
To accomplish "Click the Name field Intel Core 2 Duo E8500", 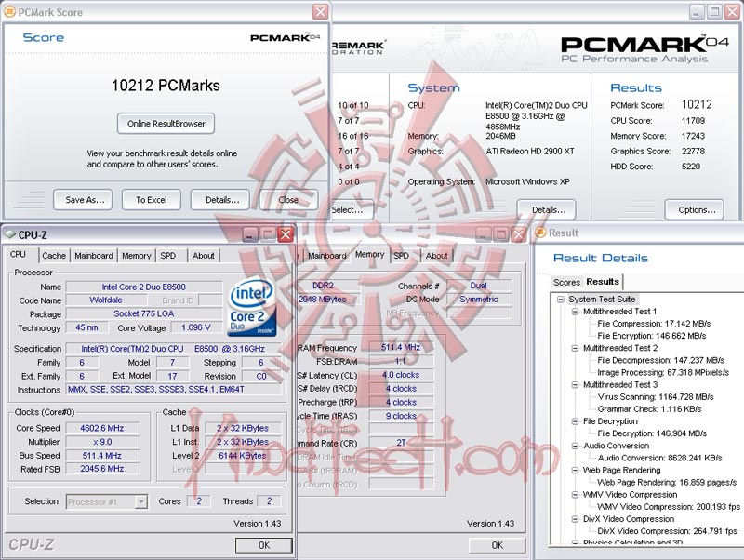I will coord(144,287).
